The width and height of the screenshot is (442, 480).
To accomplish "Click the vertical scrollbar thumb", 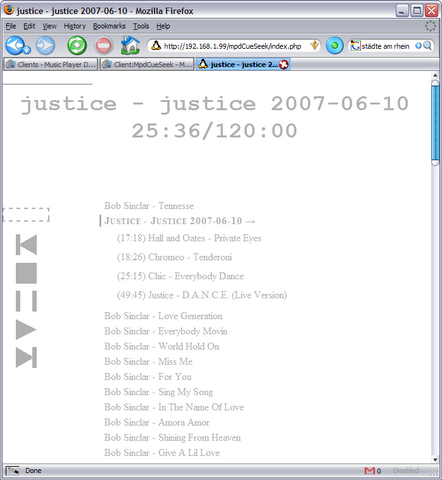I will coord(435,123).
